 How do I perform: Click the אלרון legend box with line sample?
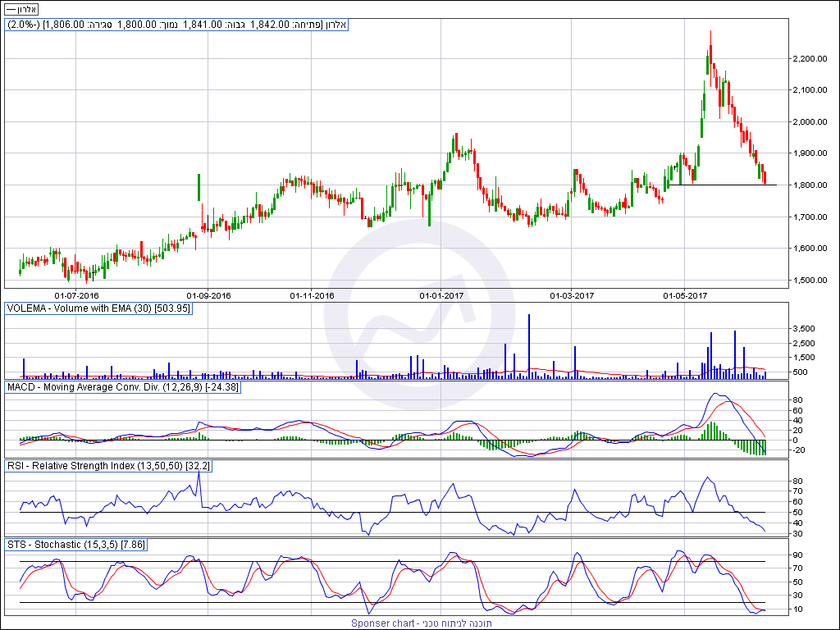(x=21, y=9)
